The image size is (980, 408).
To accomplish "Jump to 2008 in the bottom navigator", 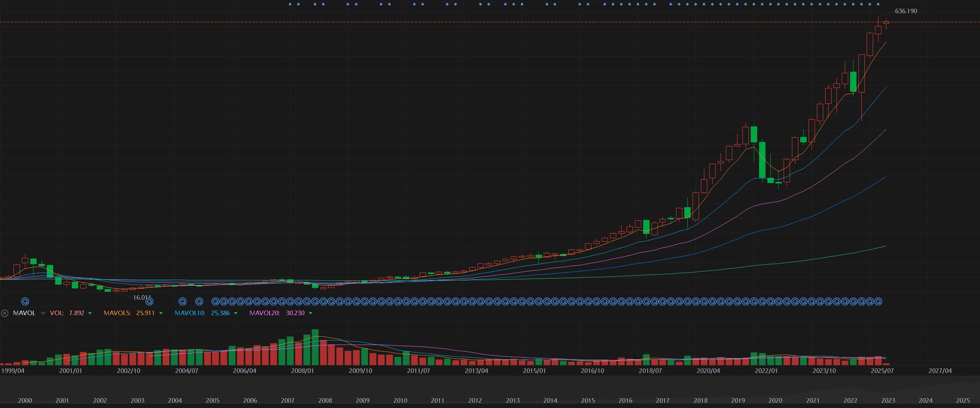I will [325, 401].
